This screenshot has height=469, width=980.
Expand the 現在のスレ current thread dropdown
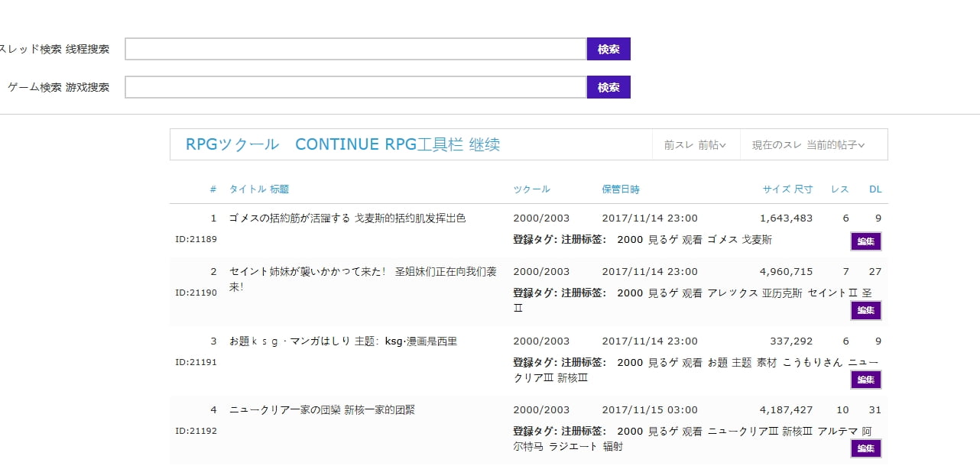[808, 144]
